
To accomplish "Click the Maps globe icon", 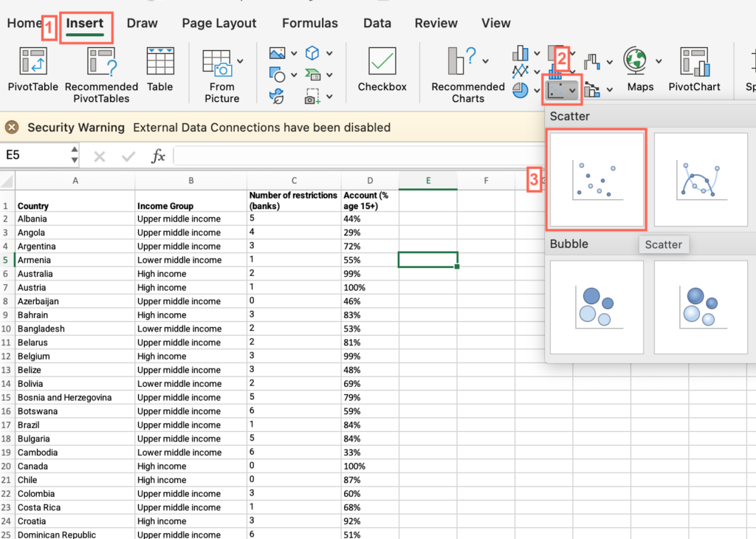I will (x=635, y=61).
